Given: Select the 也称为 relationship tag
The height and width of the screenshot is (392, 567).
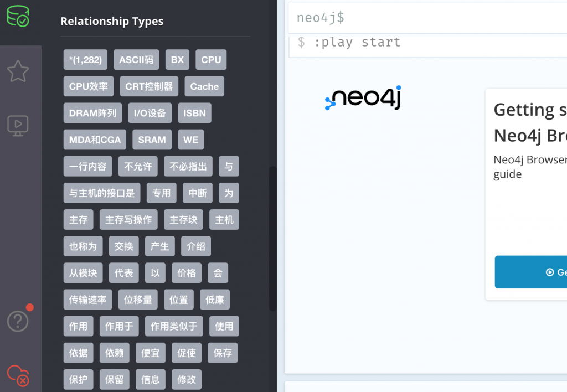Looking at the screenshot, I should (x=83, y=246).
